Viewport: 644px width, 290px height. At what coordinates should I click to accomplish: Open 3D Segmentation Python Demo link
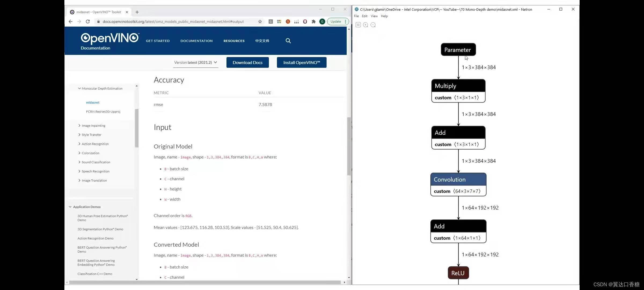pos(100,229)
